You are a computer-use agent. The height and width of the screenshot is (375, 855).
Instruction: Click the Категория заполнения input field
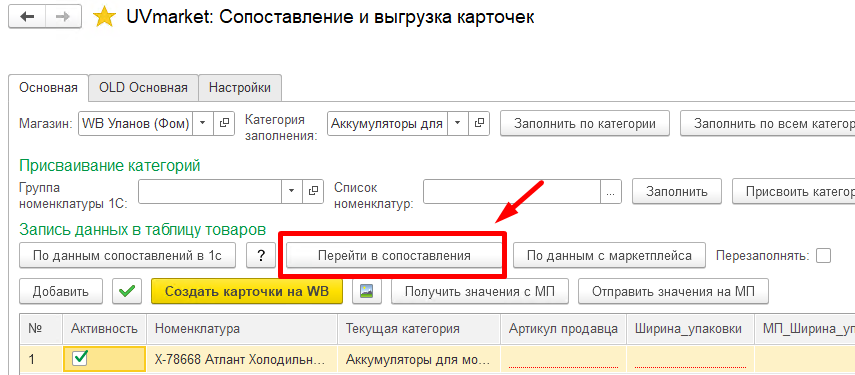388,123
